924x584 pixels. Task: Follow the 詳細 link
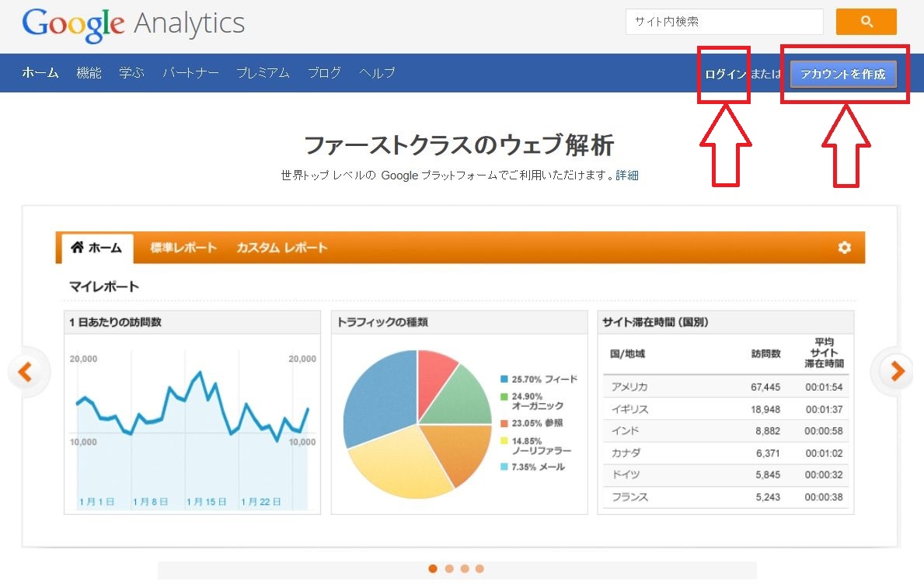(627, 175)
